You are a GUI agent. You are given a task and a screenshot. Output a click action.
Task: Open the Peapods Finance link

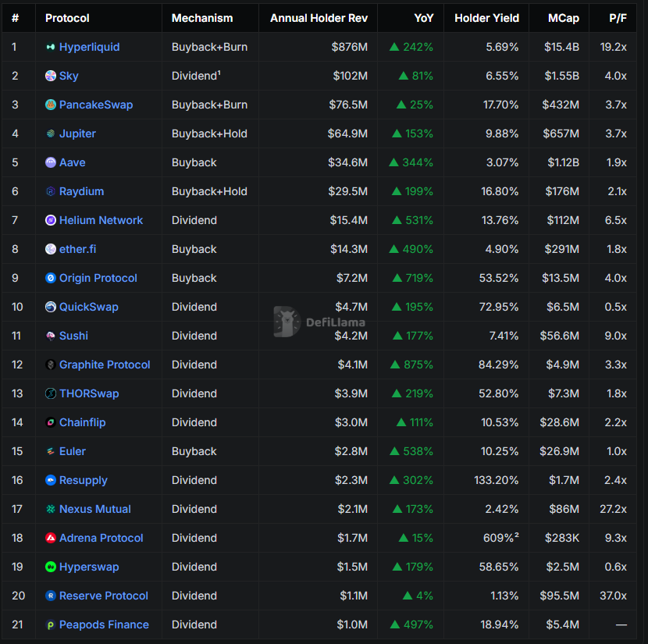(104, 624)
